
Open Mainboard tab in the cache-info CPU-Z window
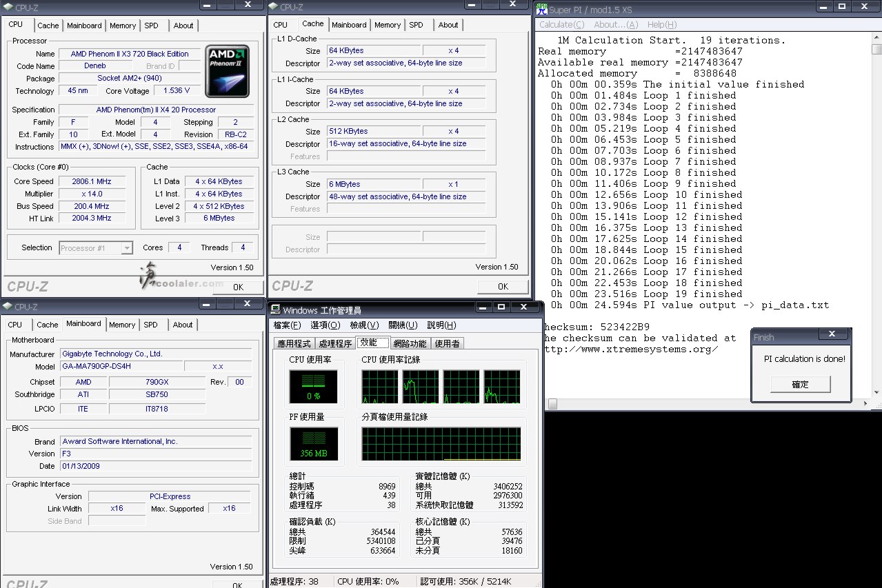tap(349, 25)
